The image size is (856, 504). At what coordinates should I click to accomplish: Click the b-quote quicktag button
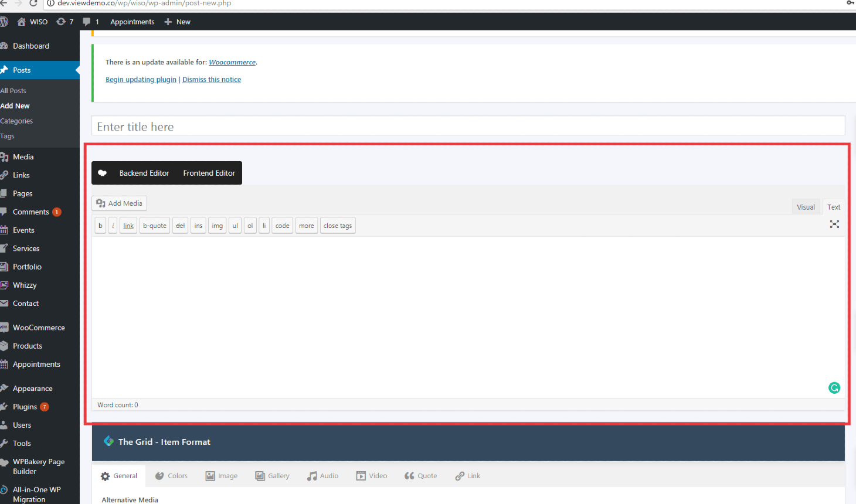coord(155,226)
